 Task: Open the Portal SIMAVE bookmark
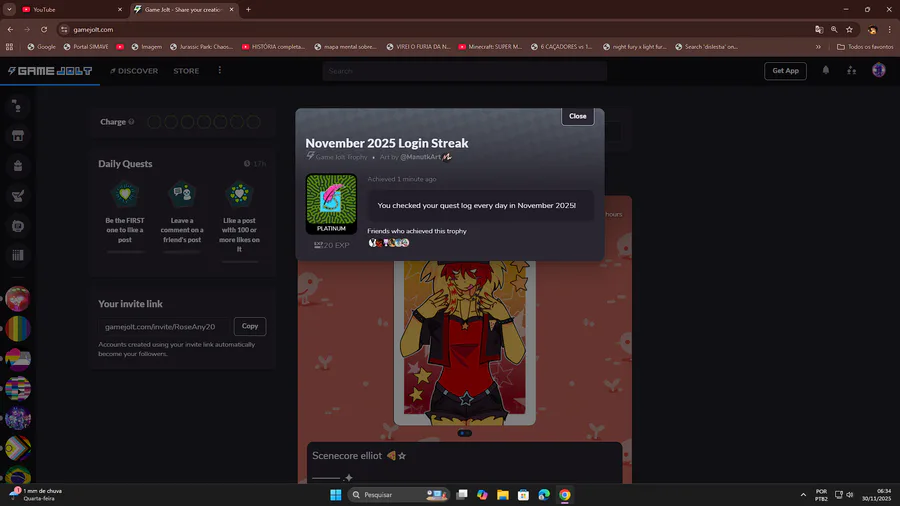86,46
